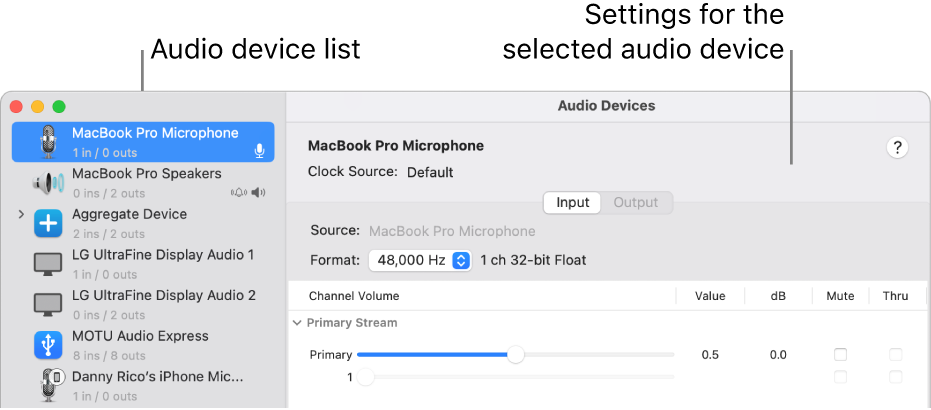This screenshot has width=931, height=410.
Task: Click the Primary volume slider knob
Action: (515, 355)
